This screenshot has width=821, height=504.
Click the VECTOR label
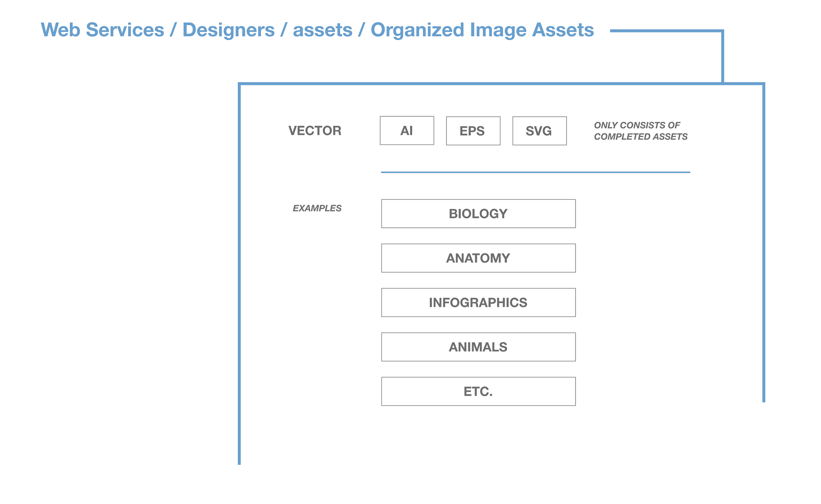click(315, 130)
